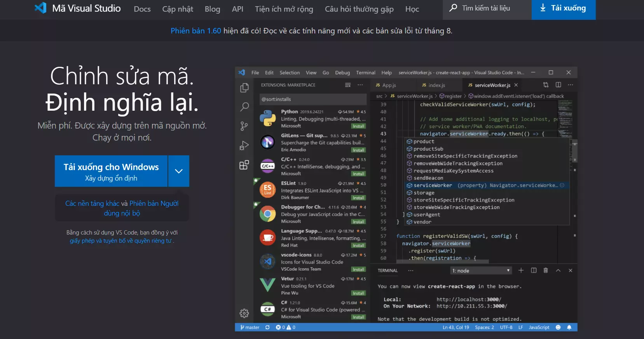Image resolution: width=644 pixels, height=339 pixels.
Task: Click the errors and warnings status indicator
Action: pos(286,327)
